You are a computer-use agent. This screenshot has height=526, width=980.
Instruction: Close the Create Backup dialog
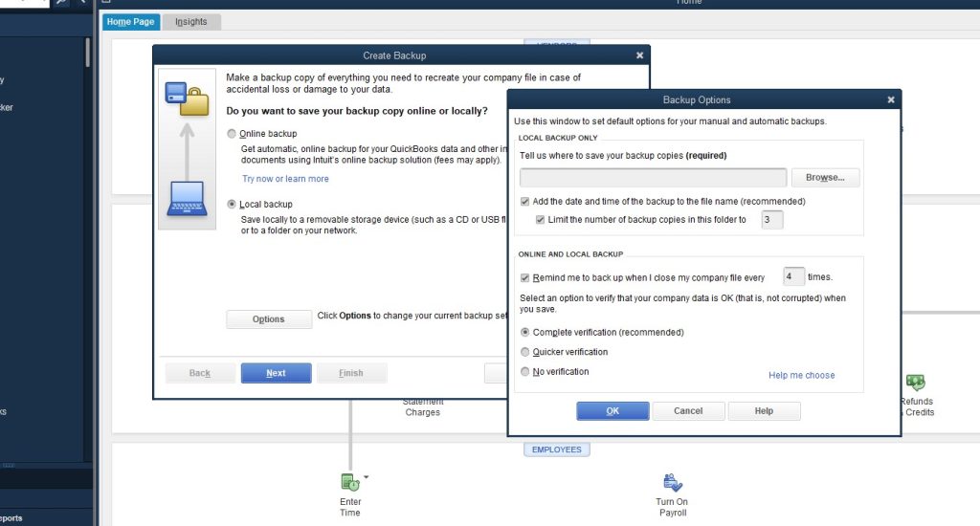pos(639,55)
